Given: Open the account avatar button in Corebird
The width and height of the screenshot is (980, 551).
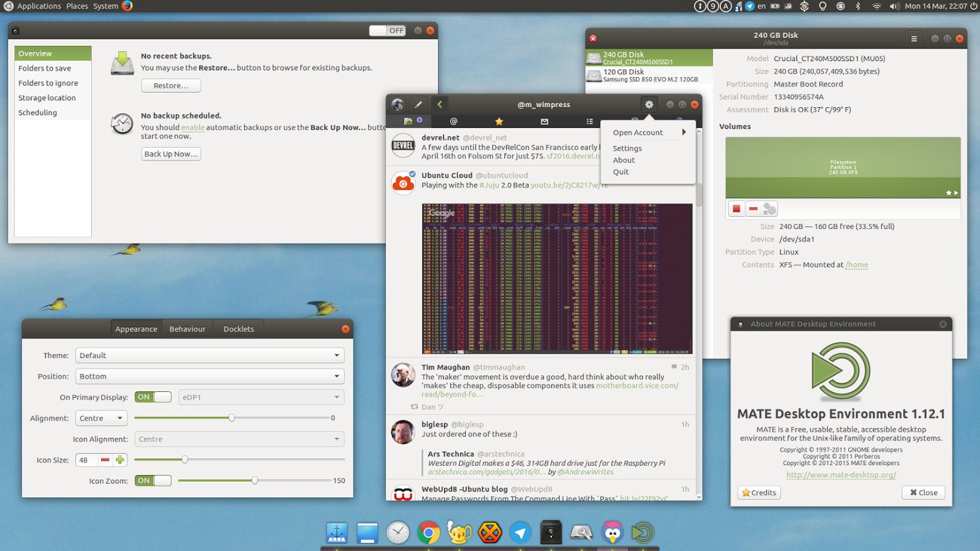Looking at the screenshot, I should (x=397, y=104).
